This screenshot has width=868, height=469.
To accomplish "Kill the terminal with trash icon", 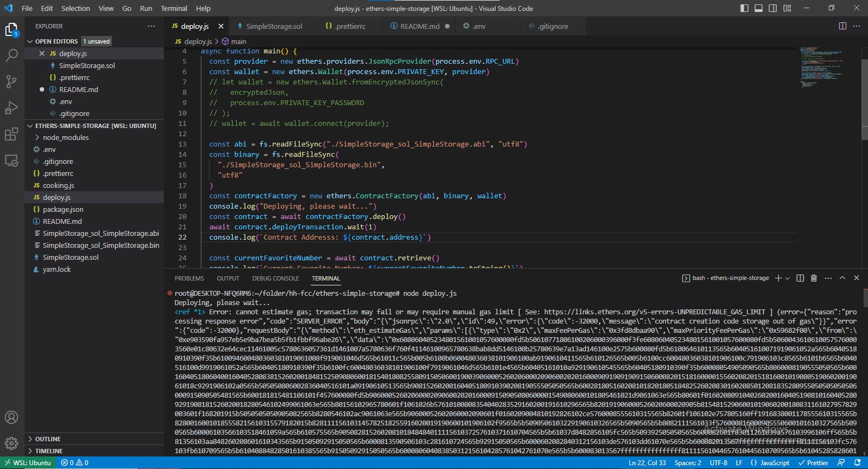I will 814,278.
